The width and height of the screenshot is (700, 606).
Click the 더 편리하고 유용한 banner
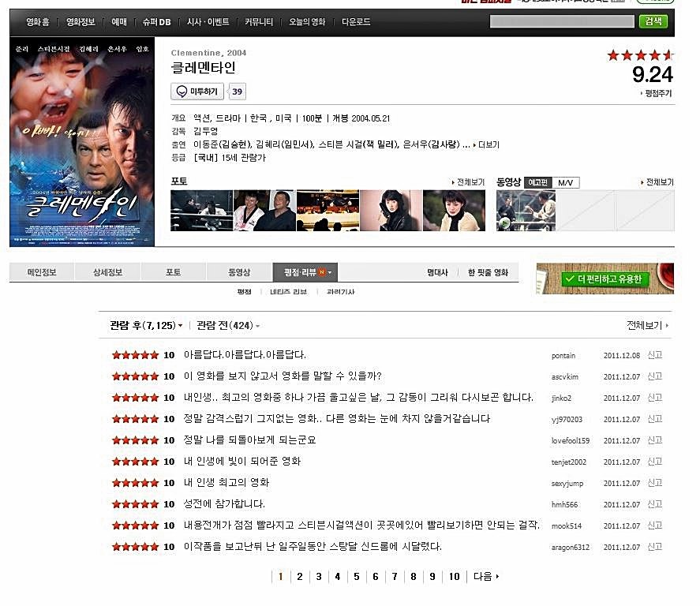(x=605, y=279)
